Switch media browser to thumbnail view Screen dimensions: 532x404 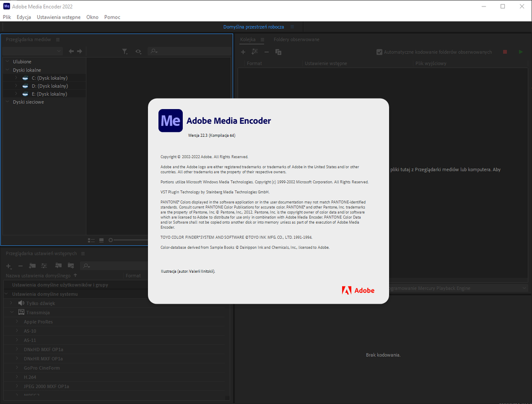[x=101, y=240]
